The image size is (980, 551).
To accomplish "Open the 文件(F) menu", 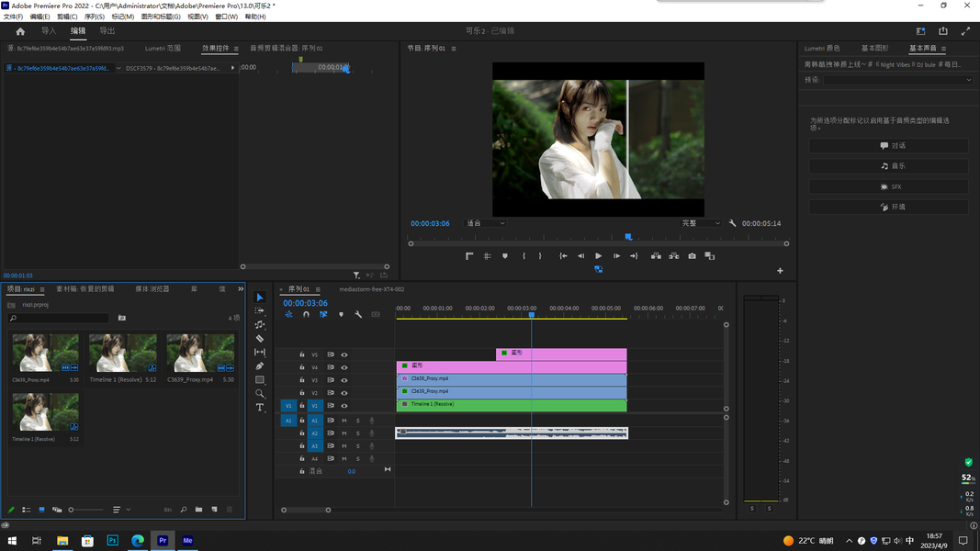I will 13,17.
